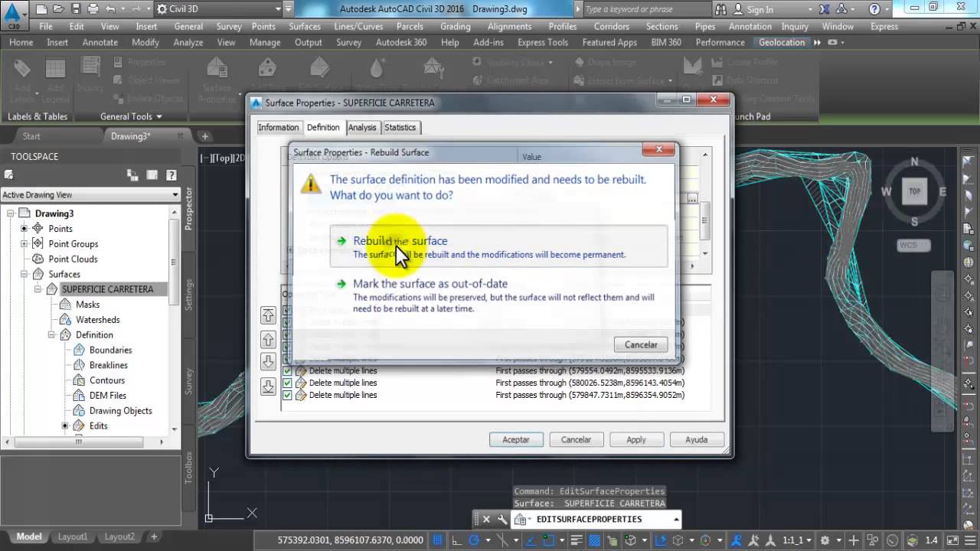This screenshot has width=980, height=551.
Task: Collapse the Surfaces tree node
Action: [24, 274]
